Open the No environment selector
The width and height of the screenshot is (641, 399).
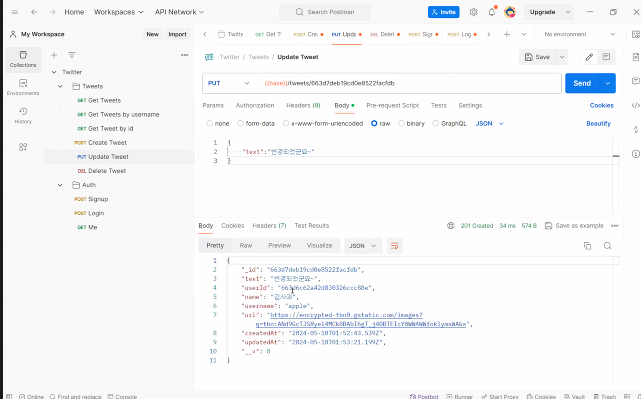point(580,34)
